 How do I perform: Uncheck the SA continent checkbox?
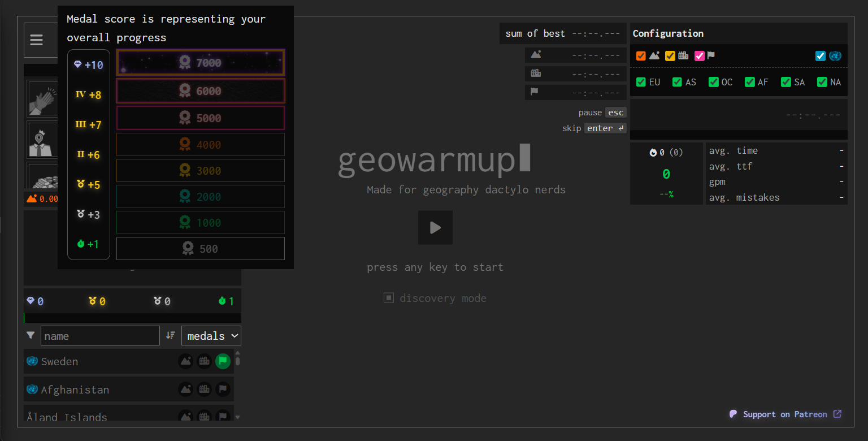785,82
